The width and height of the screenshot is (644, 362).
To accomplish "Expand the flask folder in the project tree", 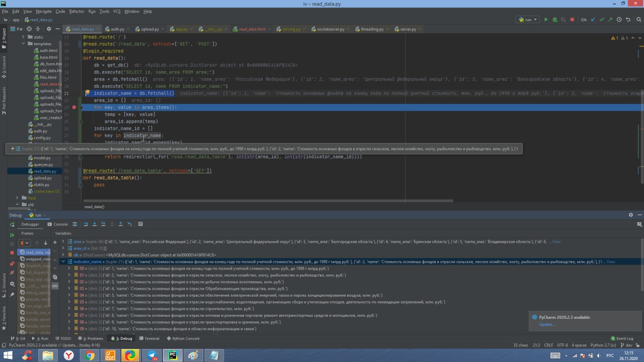I will (17, 198).
